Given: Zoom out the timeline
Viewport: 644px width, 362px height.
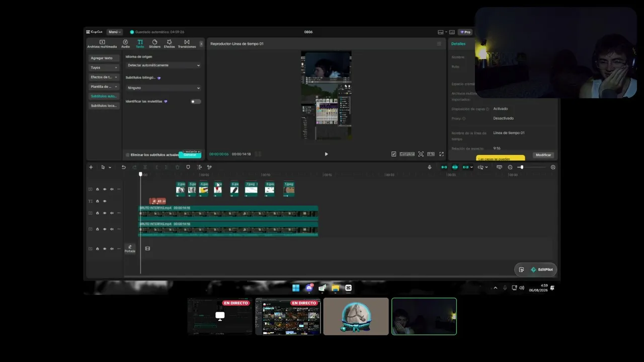Looking at the screenshot, I should 510,167.
